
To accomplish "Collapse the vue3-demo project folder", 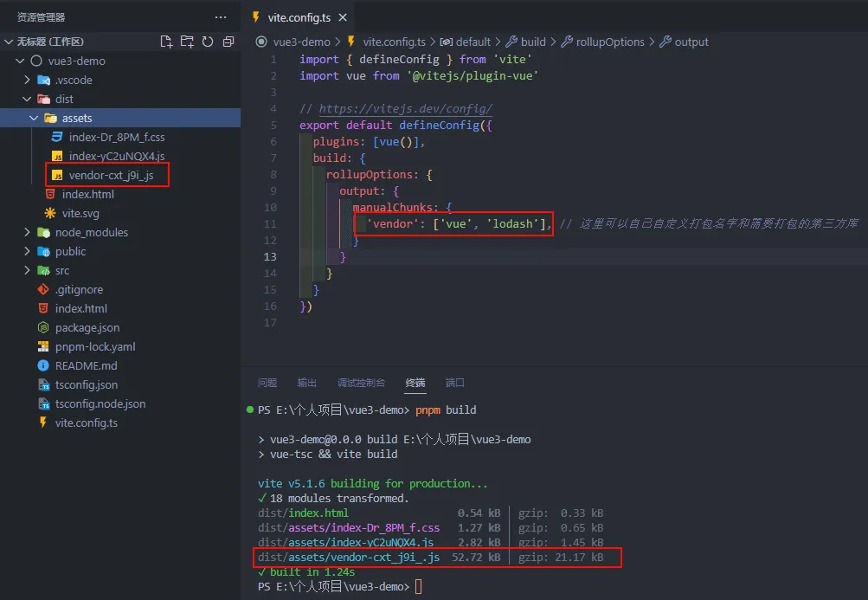I will pos(20,61).
